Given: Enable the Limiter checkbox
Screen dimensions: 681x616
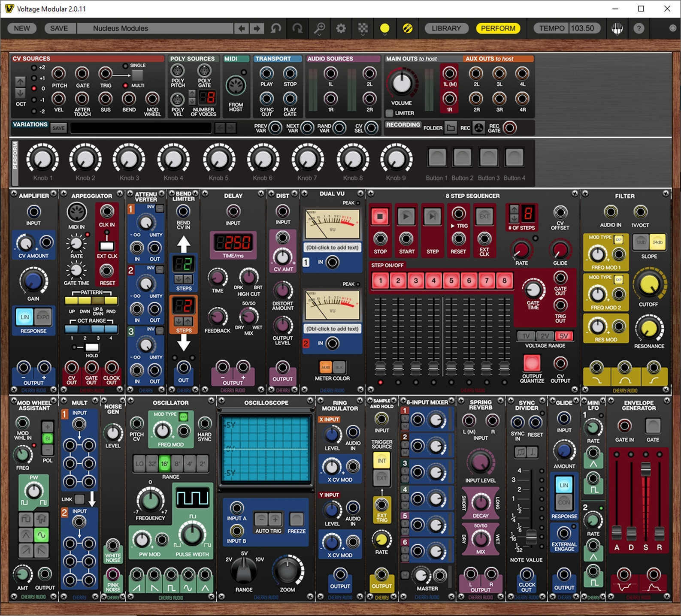Looking at the screenshot, I should click(x=389, y=113).
